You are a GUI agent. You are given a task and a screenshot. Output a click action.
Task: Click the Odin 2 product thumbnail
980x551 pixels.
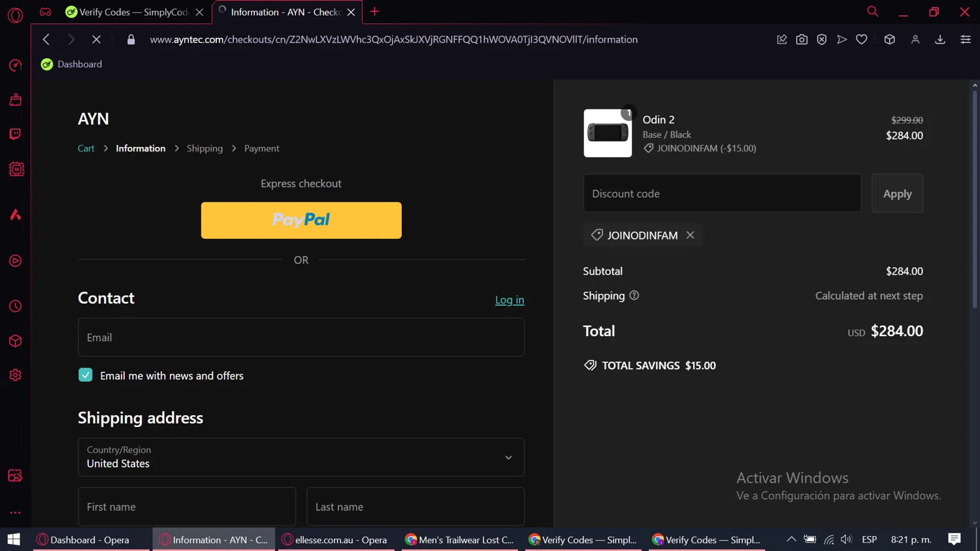coord(608,133)
